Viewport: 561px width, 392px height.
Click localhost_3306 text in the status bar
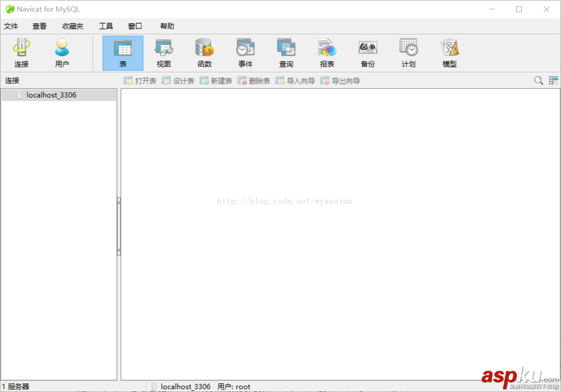click(186, 386)
